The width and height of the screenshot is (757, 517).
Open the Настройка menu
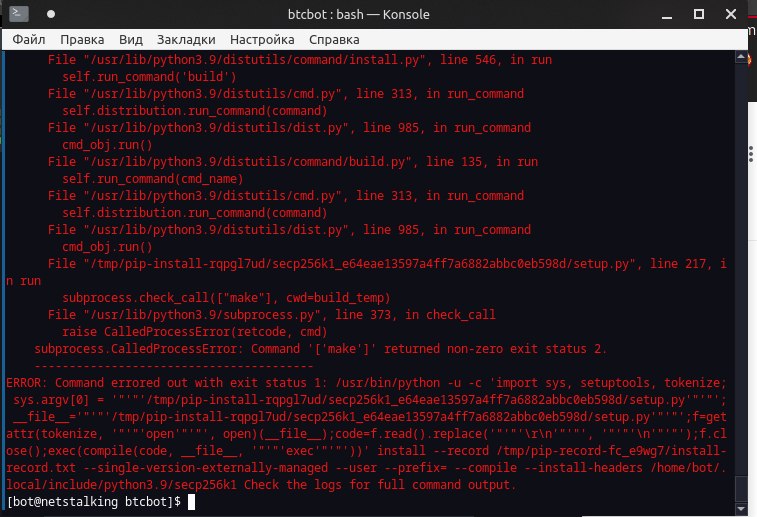262,40
